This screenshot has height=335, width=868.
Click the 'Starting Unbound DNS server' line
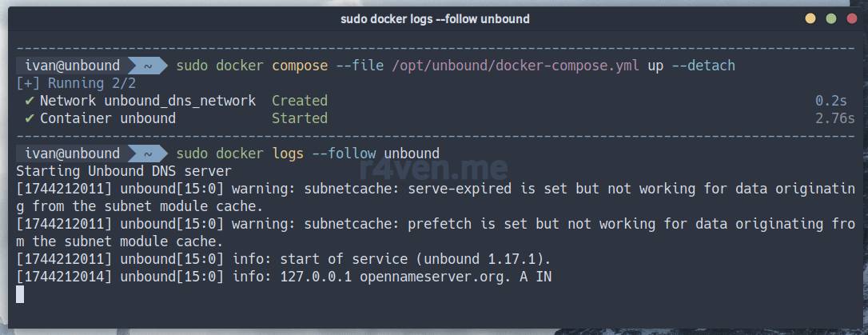pos(124,171)
